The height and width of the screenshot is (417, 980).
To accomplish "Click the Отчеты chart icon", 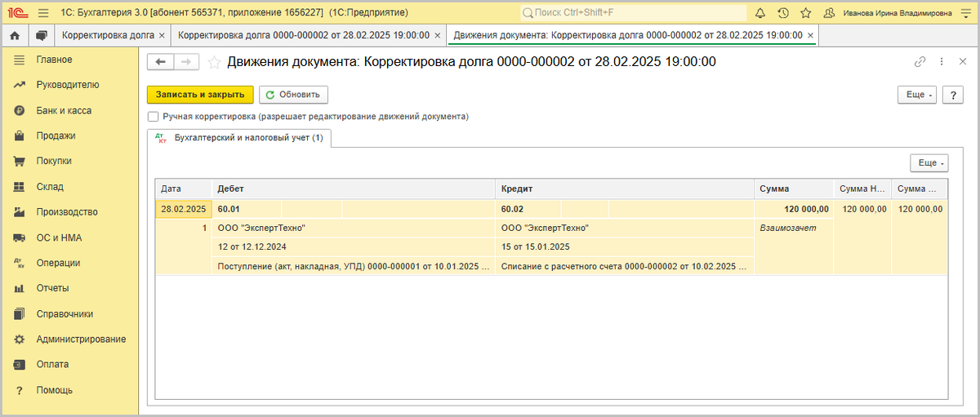I will click(x=20, y=288).
